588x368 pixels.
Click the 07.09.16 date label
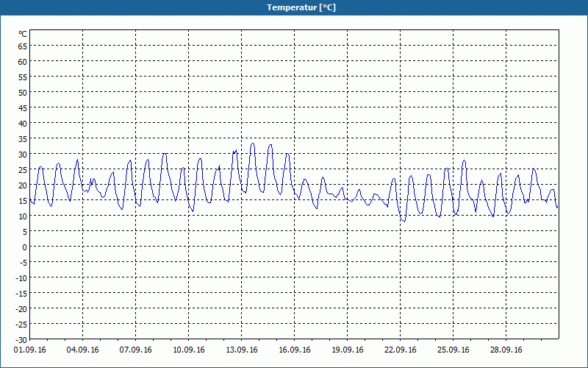[x=135, y=350]
